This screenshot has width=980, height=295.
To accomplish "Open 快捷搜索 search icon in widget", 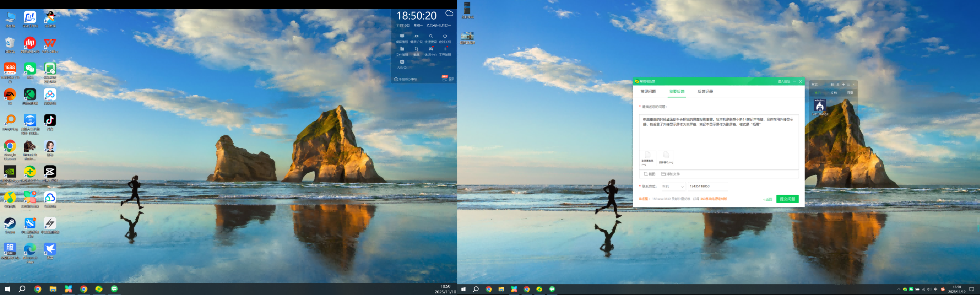I will (x=431, y=36).
